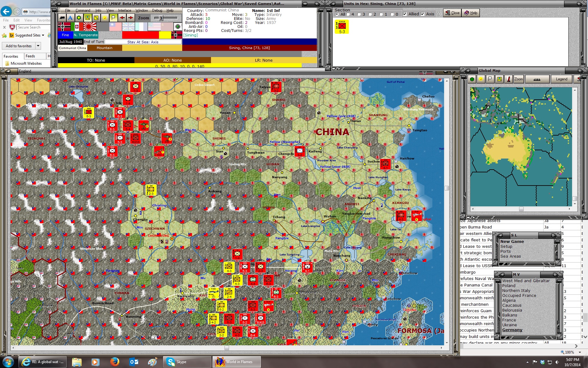
Task: Click the locomotive icon in main toolbar
Action: pos(62,18)
